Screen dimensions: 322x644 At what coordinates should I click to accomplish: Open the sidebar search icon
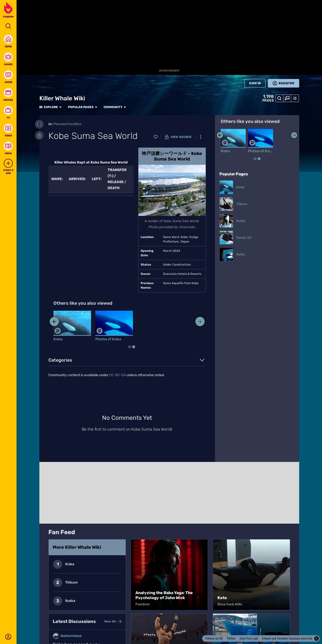click(8, 26)
